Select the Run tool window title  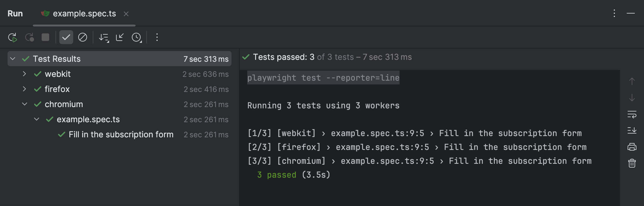[x=15, y=14]
